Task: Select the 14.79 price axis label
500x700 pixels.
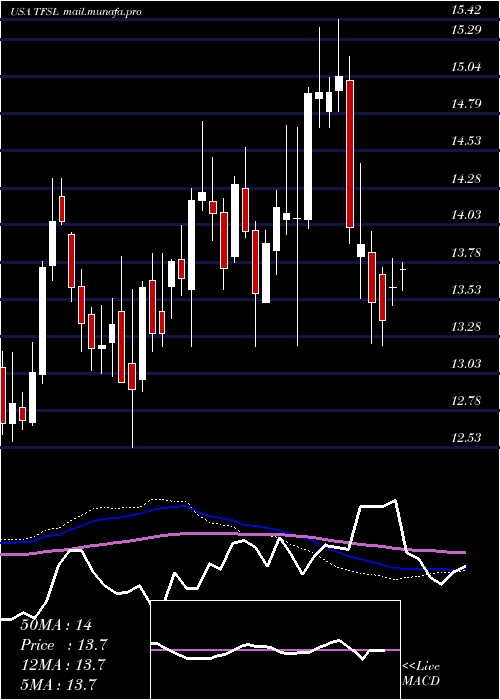Action: (466, 104)
